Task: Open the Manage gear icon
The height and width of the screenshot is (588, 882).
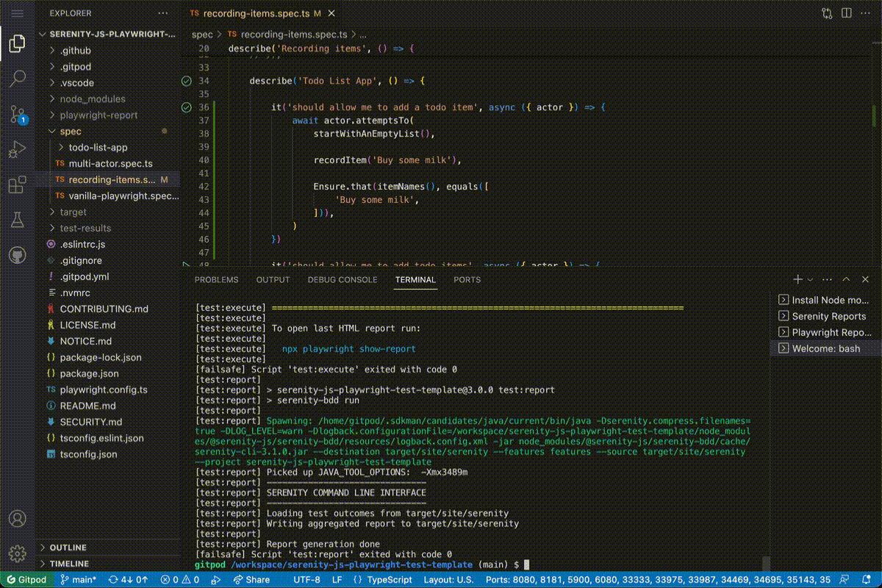Action: 18,553
